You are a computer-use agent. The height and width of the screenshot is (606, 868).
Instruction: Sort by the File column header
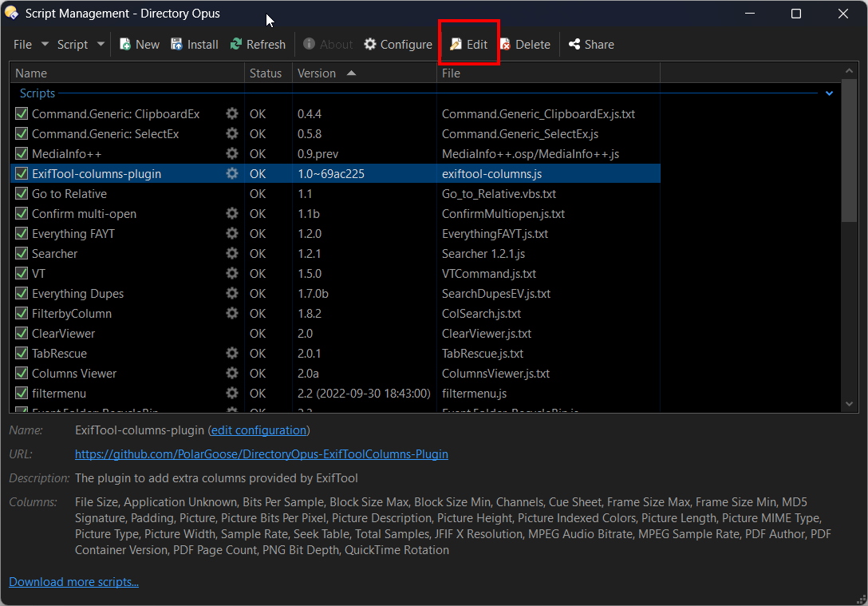548,73
